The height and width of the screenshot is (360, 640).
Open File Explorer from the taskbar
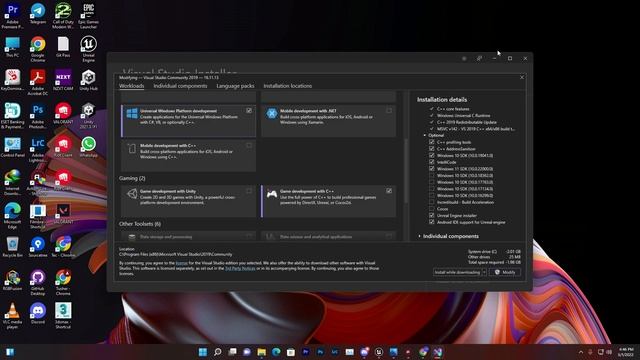(262, 352)
